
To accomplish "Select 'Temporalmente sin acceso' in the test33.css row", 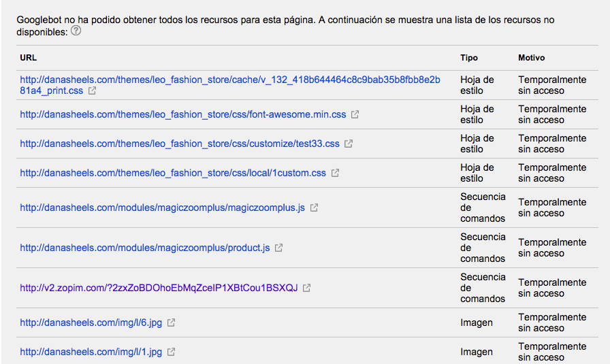I will pyautogui.click(x=552, y=144).
